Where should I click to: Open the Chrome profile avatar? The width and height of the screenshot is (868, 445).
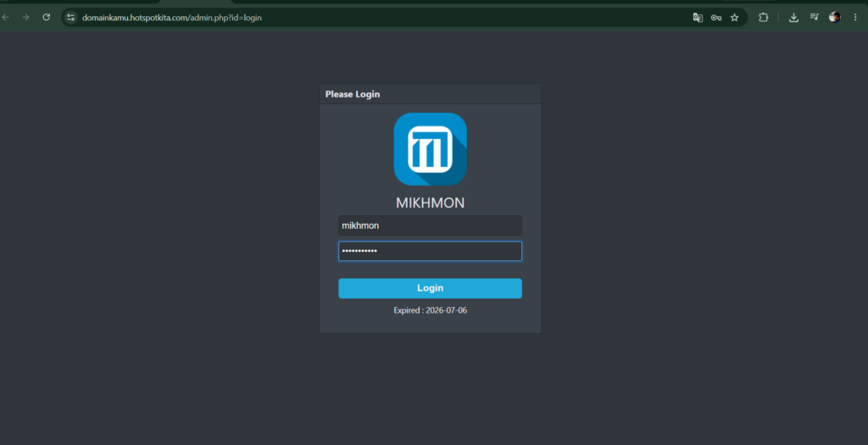click(x=835, y=17)
